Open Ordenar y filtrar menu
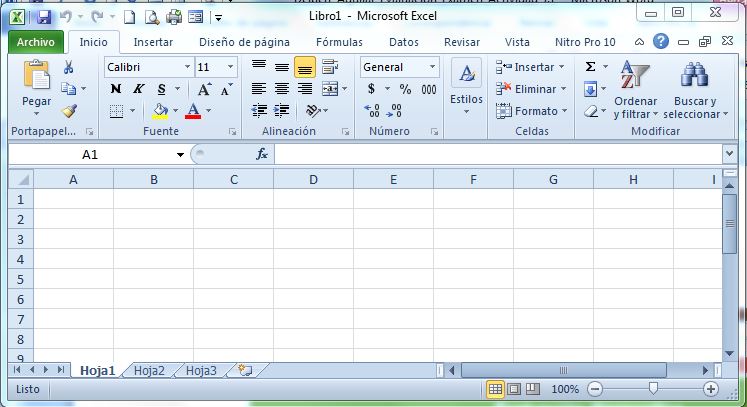Viewport: 747px width, 407px height. pos(636,89)
